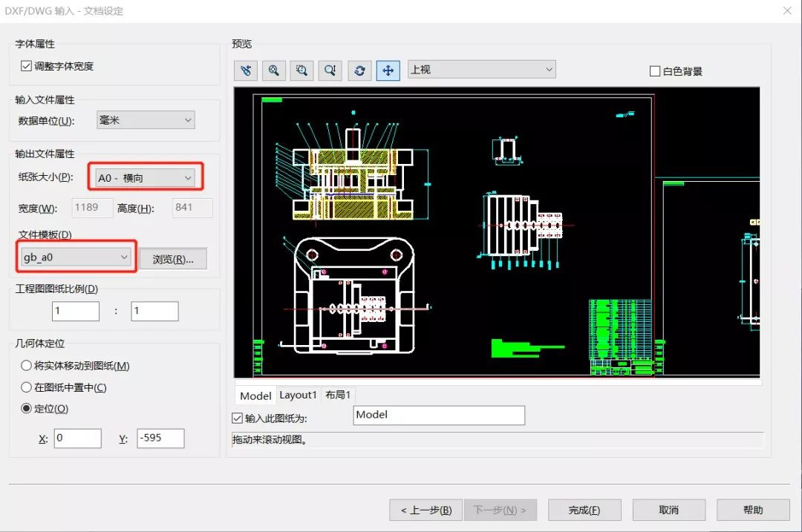Screen dimensions: 802x532
Task: Open the 数据单位 dropdown showing 毫米
Action: [146, 119]
